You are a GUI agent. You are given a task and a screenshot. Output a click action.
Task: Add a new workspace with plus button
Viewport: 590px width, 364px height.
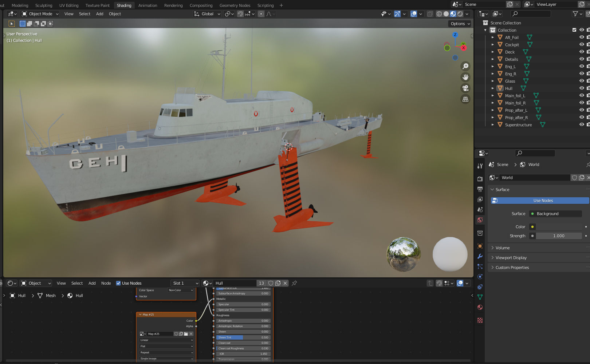click(x=281, y=5)
